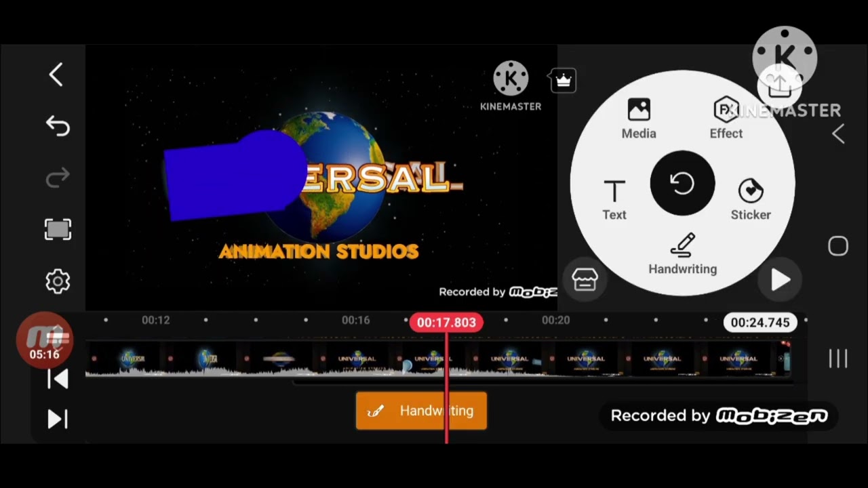Tap the Mobizen recorder floating bubble
This screenshot has width=868, height=488.
click(x=44, y=340)
